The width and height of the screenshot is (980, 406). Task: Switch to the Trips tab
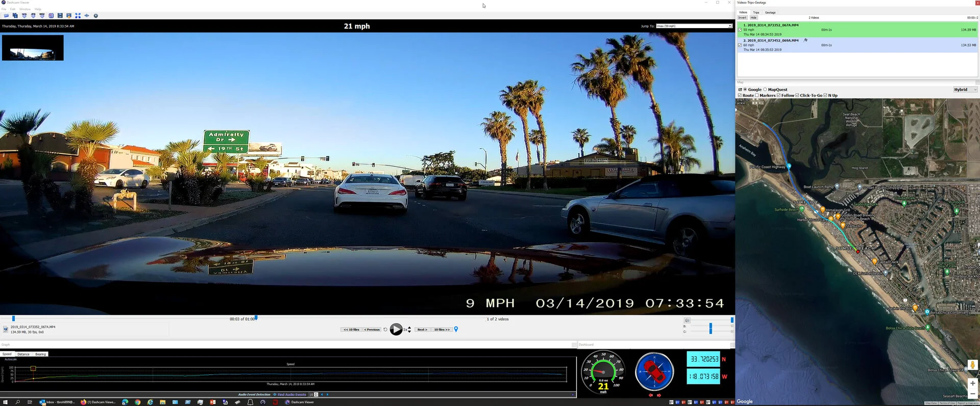(756, 12)
